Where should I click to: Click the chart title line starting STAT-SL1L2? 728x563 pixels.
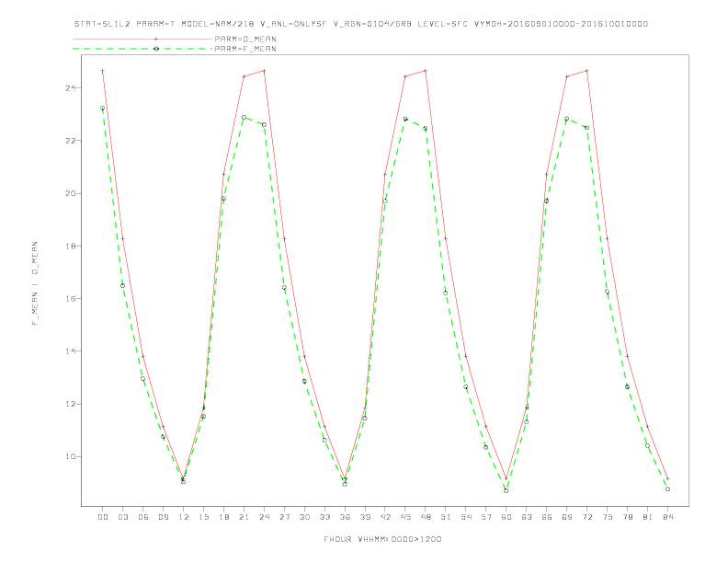(361, 24)
